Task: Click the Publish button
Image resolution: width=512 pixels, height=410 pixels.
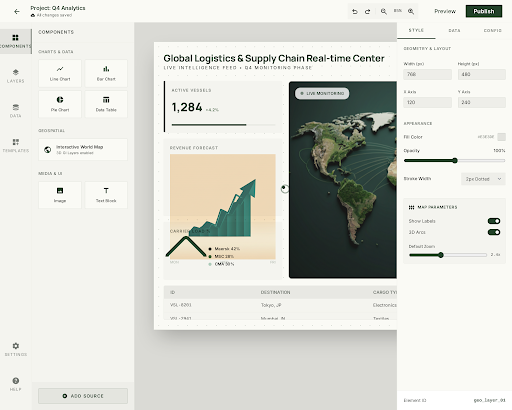Action: click(x=484, y=11)
